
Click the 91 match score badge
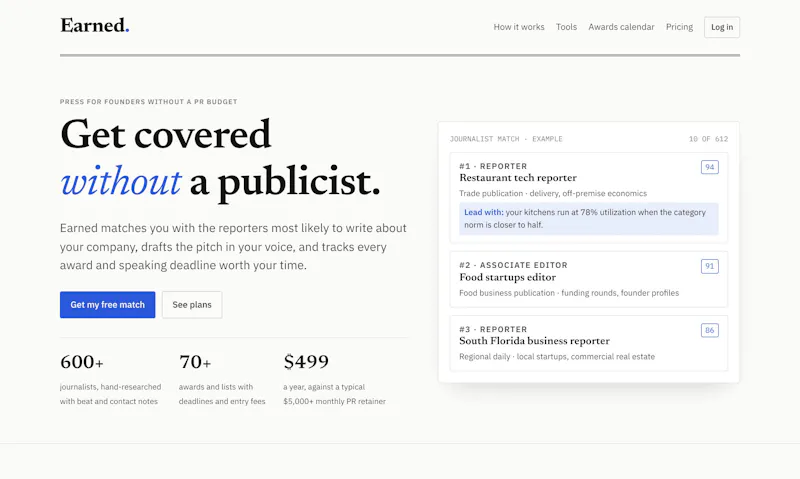(709, 266)
